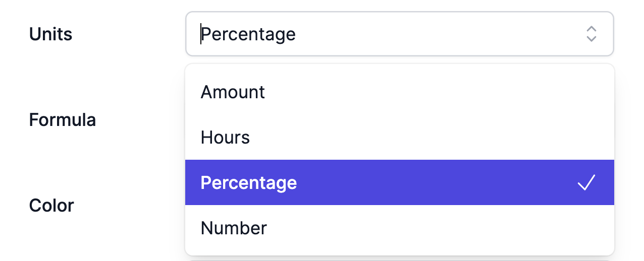Click the Formula field label
Viewport: 644px width, 261px height.
pyautogui.click(x=63, y=120)
